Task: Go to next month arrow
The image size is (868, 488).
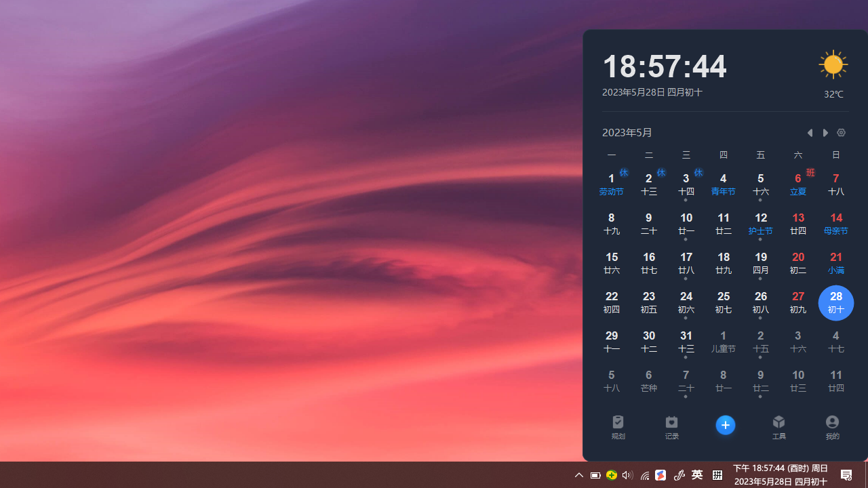Action: pyautogui.click(x=825, y=133)
